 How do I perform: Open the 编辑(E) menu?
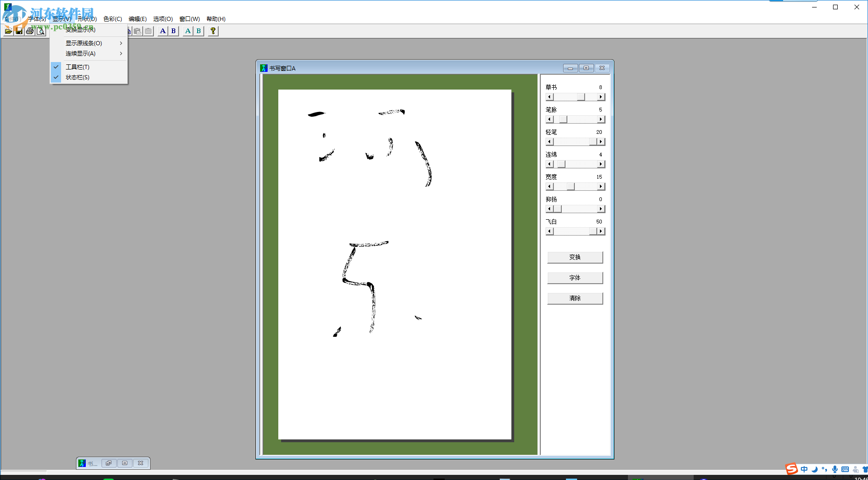coord(138,19)
